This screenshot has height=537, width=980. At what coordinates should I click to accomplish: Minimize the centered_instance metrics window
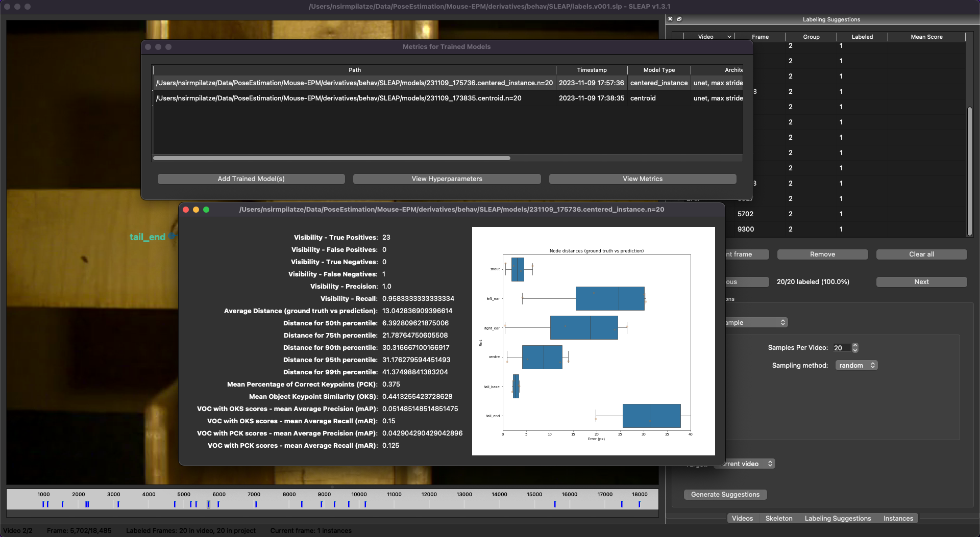tap(196, 210)
